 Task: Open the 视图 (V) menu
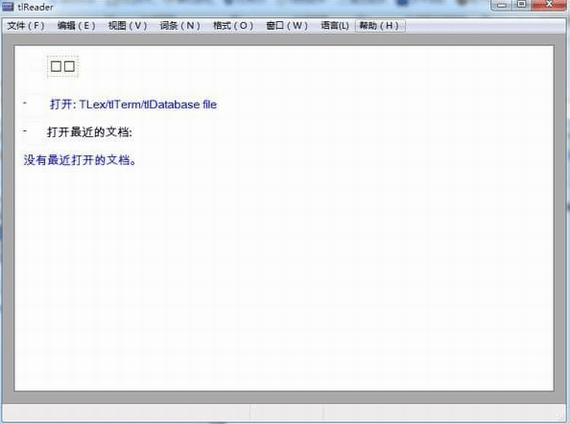point(128,26)
